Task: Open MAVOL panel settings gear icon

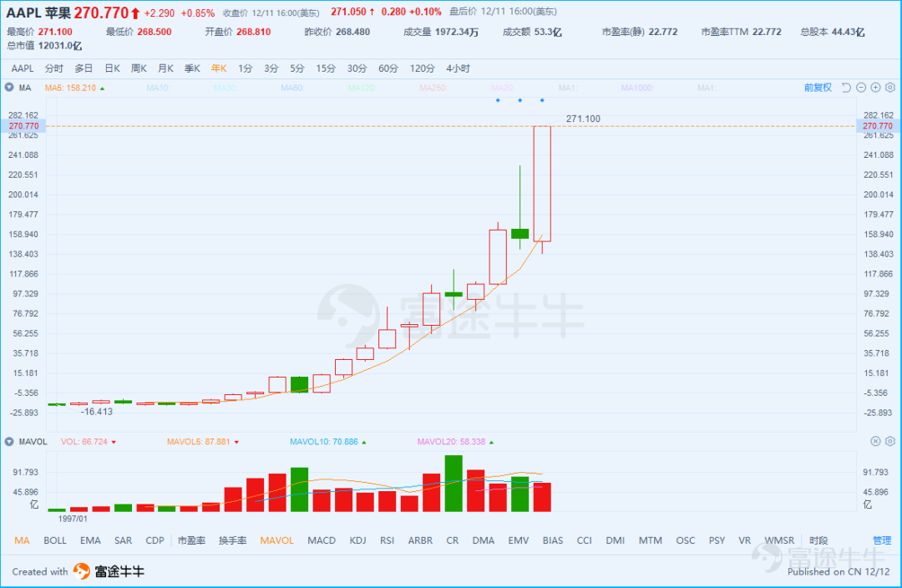Action: click(890, 441)
